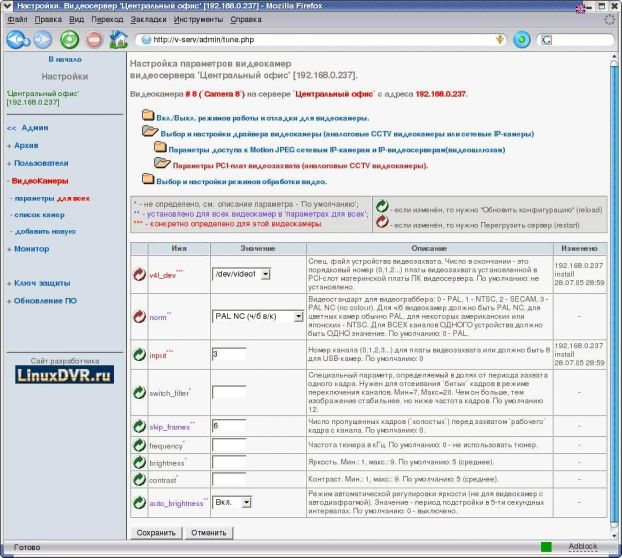Click the red restart legend icon
This screenshot has height=558, width=622.
click(382, 222)
